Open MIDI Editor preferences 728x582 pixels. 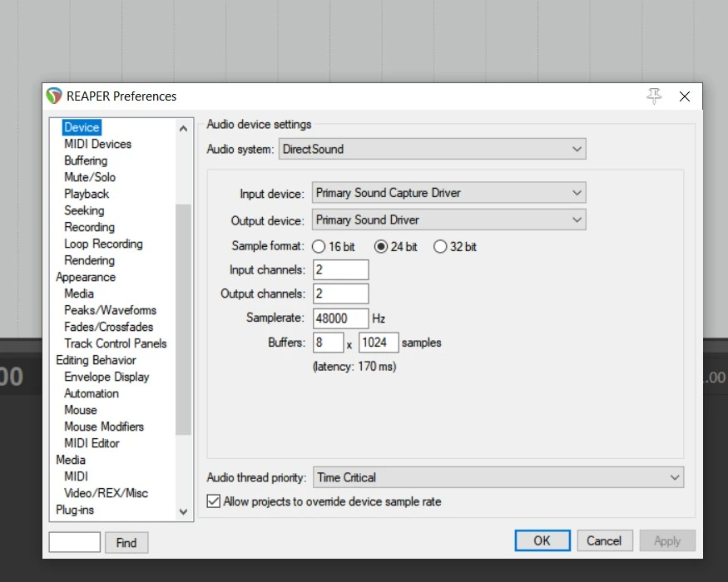[92, 443]
